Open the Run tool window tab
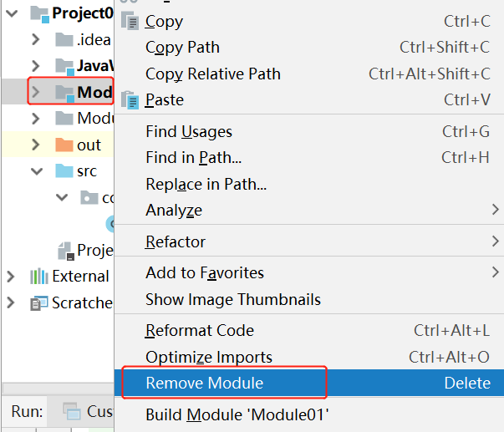Screen dimensions: 504x432 [x=27, y=411]
